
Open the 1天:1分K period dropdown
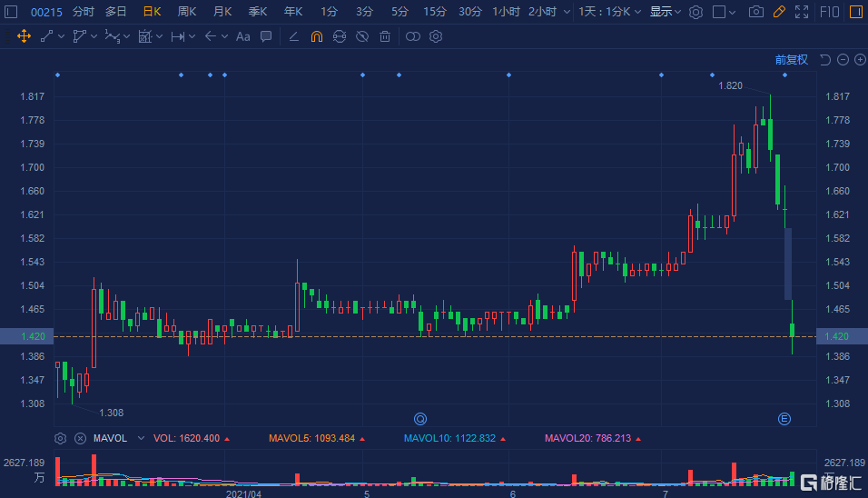[x=610, y=12]
